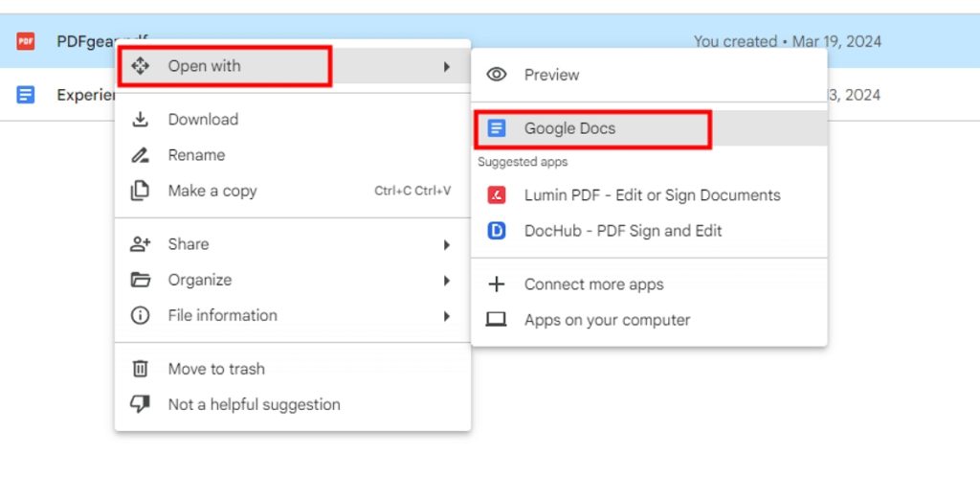Viewport: 980px width, 499px height.
Task: Open with DocHub - PDF Sign and Edit
Action: (x=650, y=231)
